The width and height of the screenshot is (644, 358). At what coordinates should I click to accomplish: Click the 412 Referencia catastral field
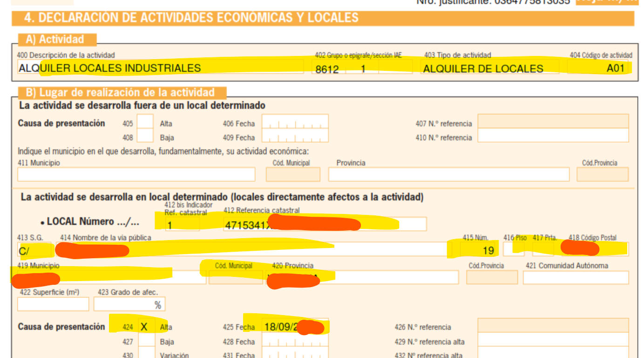coord(325,224)
